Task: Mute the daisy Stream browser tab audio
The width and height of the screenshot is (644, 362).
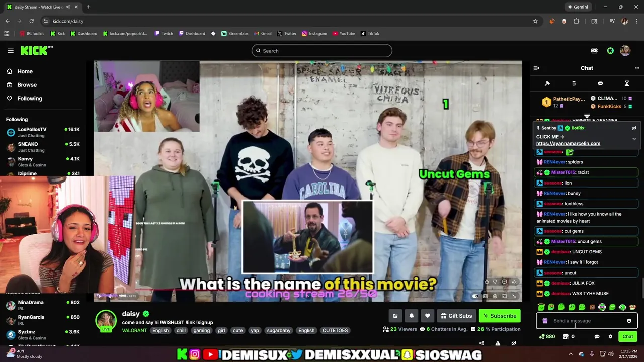Action: (68, 7)
